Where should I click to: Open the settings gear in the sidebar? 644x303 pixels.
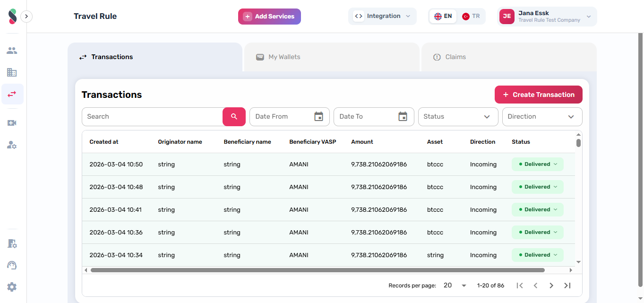(12, 287)
